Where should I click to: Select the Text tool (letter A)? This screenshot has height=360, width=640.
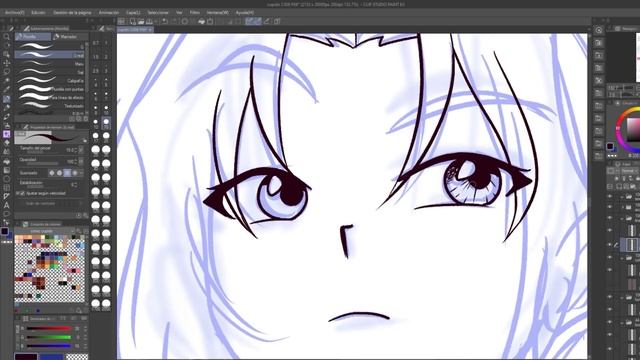tap(7, 205)
